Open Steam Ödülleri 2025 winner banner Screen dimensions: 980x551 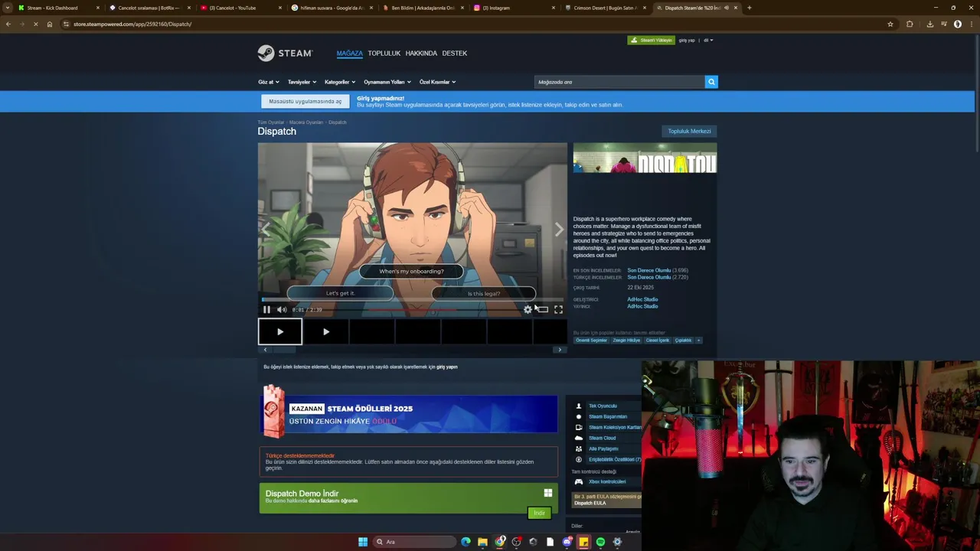[x=409, y=414]
